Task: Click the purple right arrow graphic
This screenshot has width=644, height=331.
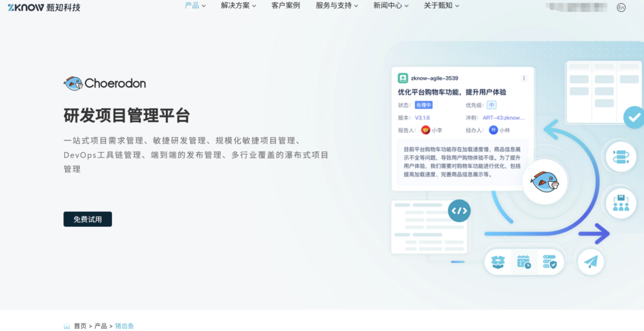Action: point(594,234)
